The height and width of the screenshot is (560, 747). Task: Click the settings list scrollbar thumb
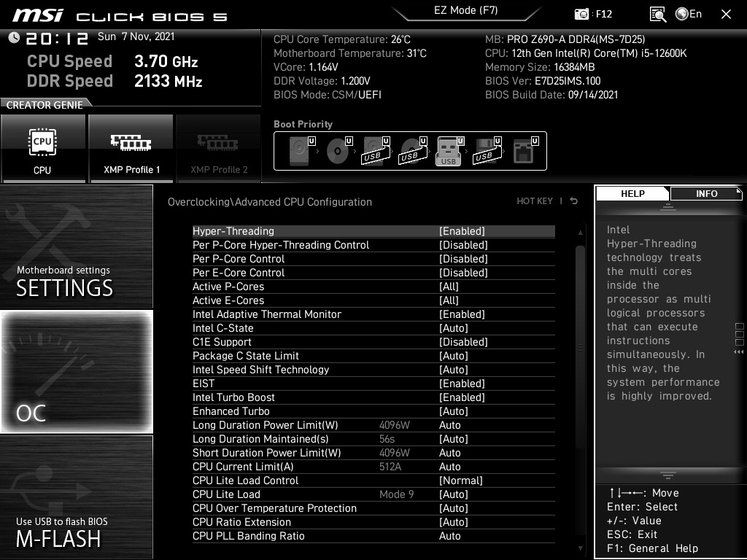tap(580, 346)
